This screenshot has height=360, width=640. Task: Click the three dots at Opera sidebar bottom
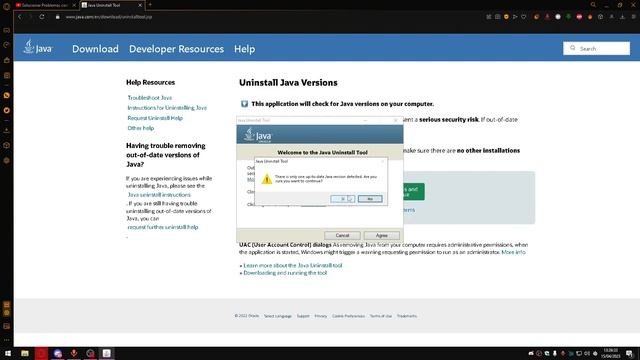click(x=7, y=340)
